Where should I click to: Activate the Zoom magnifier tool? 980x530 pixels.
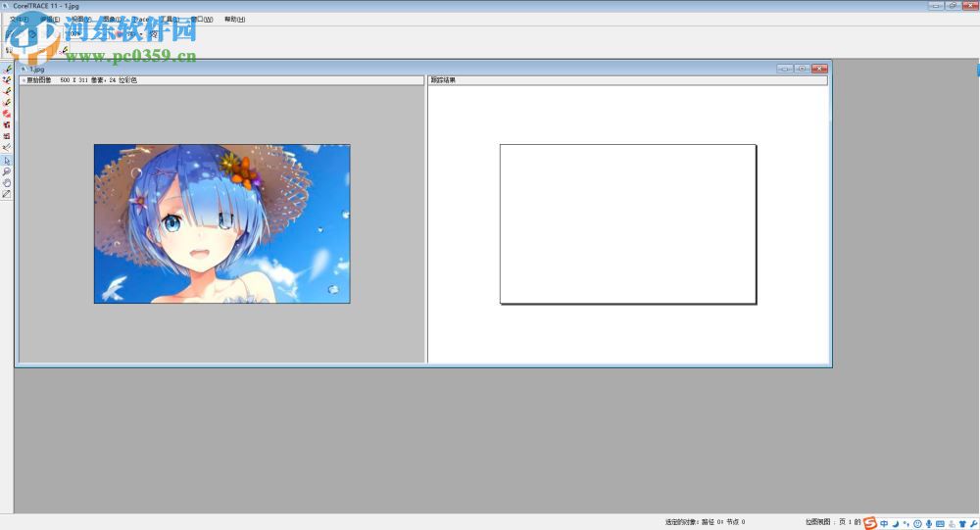[x=7, y=171]
